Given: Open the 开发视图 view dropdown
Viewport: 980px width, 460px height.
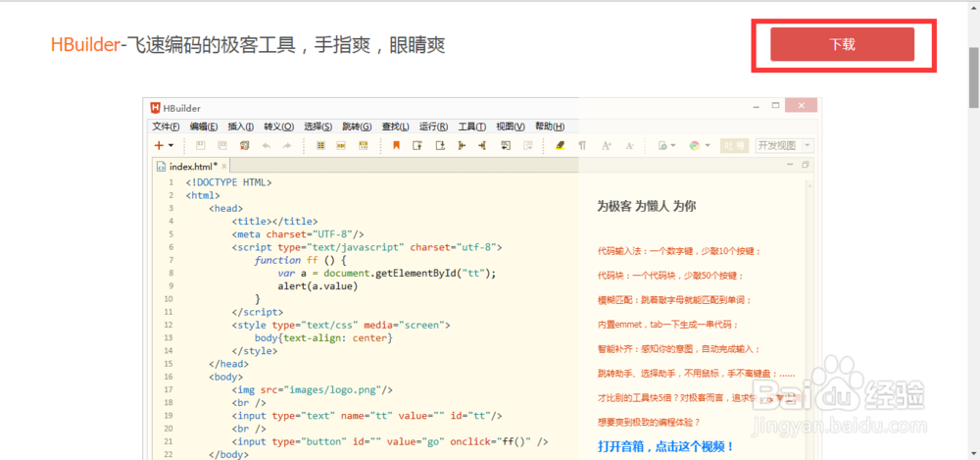Looking at the screenshot, I should [x=785, y=145].
